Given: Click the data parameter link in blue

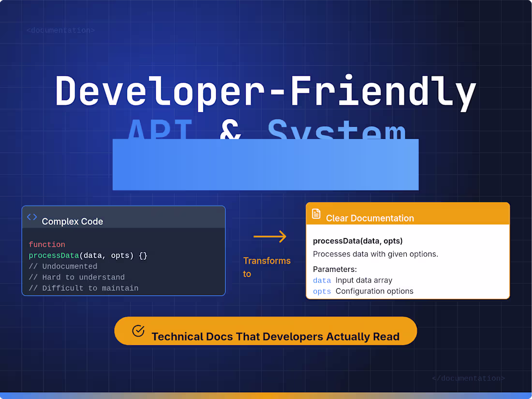Looking at the screenshot, I should click(x=322, y=280).
